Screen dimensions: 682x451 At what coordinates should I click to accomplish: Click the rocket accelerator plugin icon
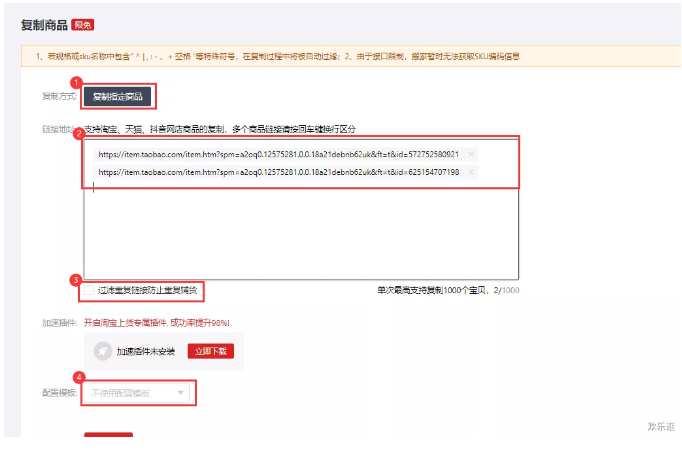(x=103, y=351)
